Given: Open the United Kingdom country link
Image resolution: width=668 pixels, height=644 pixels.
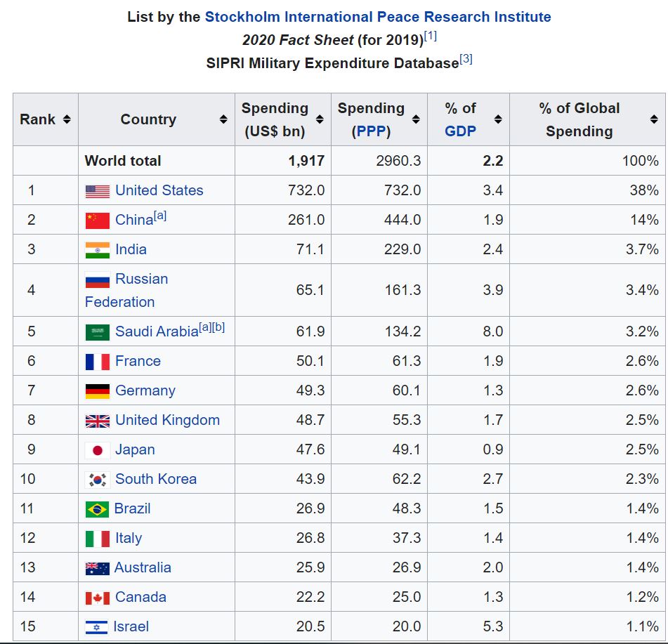Looking at the screenshot, I should click(167, 420).
